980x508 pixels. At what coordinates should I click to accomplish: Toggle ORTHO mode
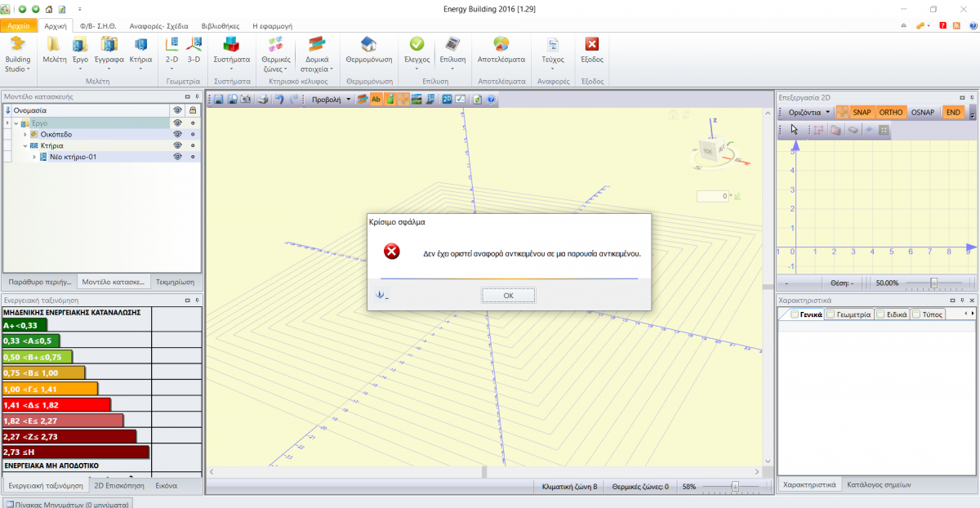891,112
